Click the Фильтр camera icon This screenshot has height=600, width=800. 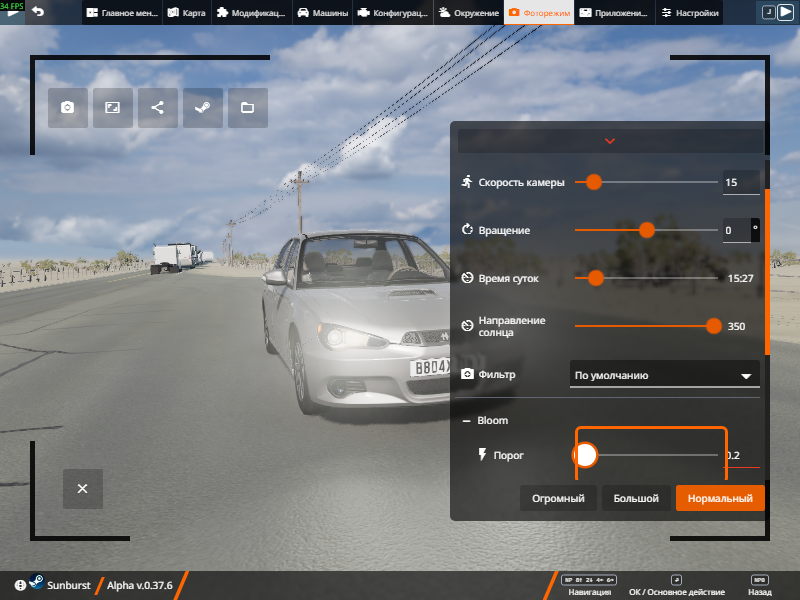(x=467, y=374)
